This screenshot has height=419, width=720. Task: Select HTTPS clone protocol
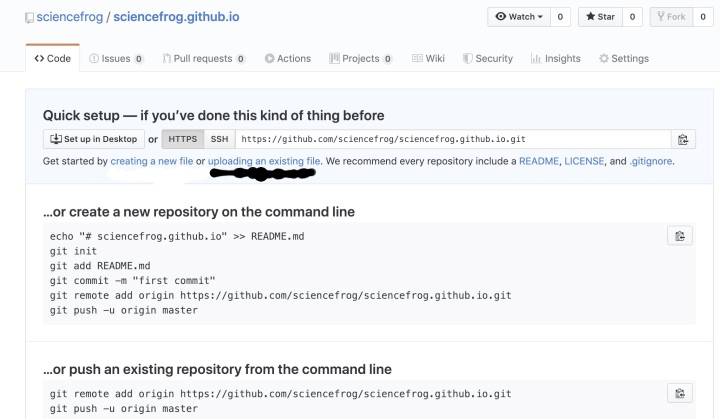click(183, 139)
